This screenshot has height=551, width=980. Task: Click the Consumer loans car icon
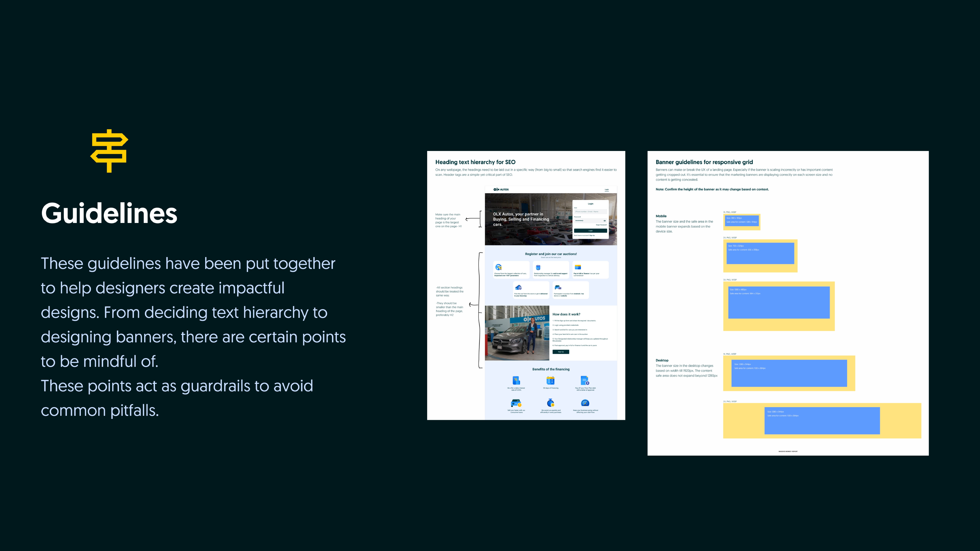[516, 403]
